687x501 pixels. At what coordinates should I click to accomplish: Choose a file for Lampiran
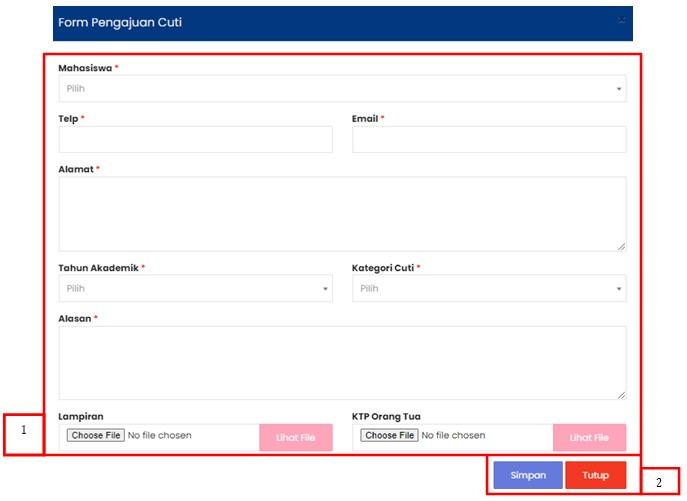(x=96, y=435)
